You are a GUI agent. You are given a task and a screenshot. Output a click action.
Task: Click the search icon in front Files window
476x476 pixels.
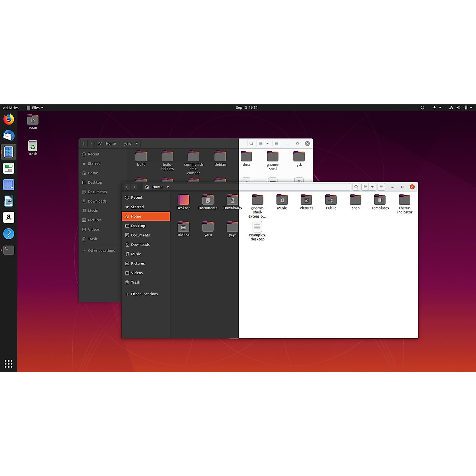pos(356,187)
